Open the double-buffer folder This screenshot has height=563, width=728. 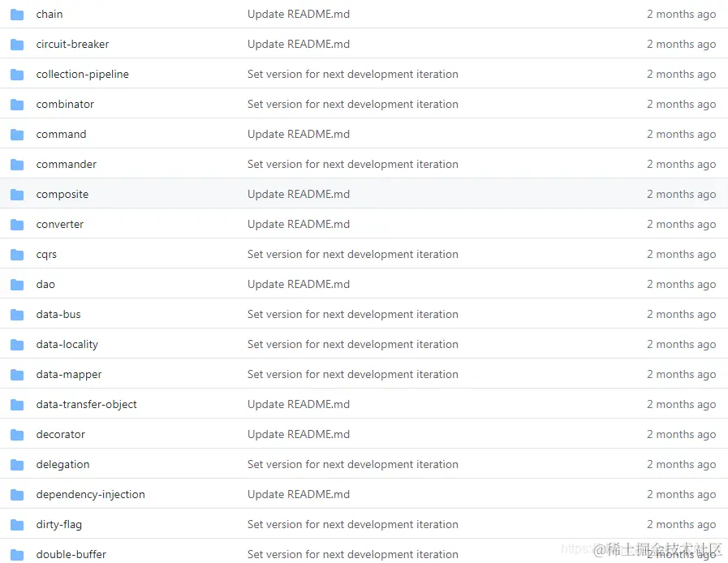(71, 554)
